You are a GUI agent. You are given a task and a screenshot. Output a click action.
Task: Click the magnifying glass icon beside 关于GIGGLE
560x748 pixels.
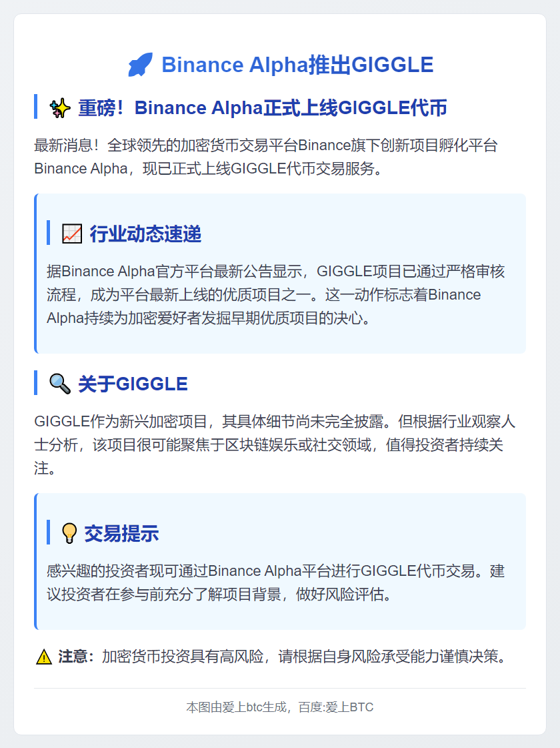(60, 384)
